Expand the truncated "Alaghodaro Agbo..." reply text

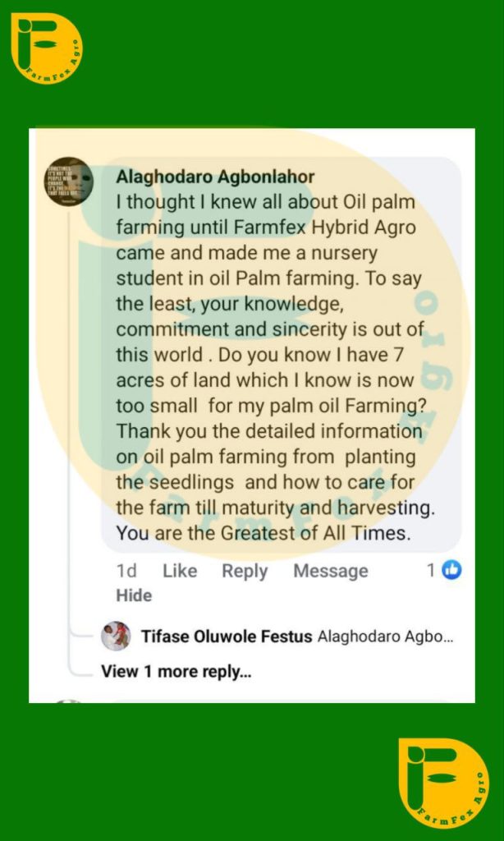tap(384, 636)
